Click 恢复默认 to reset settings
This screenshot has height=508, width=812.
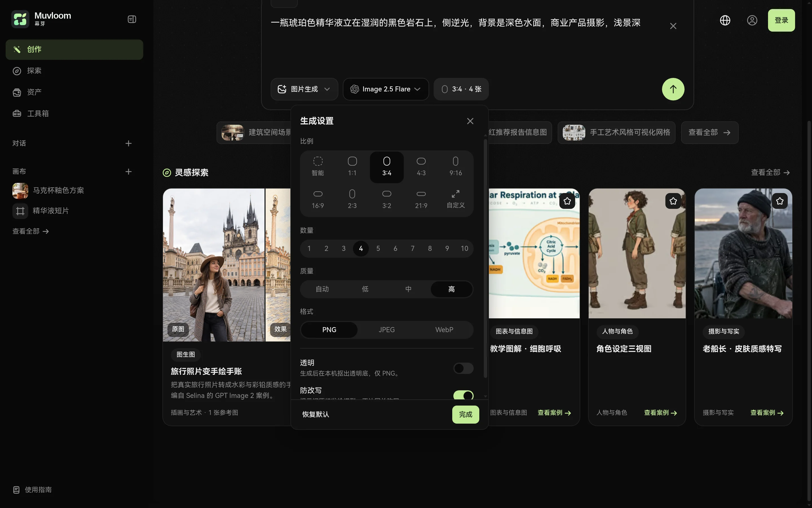point(315,414)
